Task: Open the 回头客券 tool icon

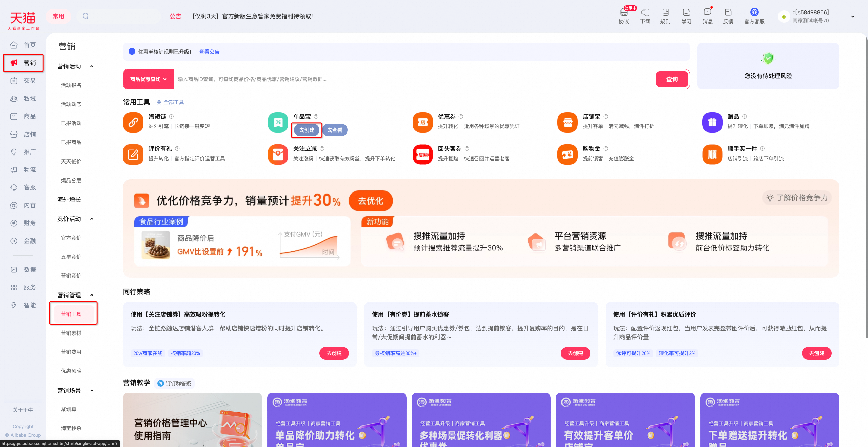Action: tap(423, 154)
